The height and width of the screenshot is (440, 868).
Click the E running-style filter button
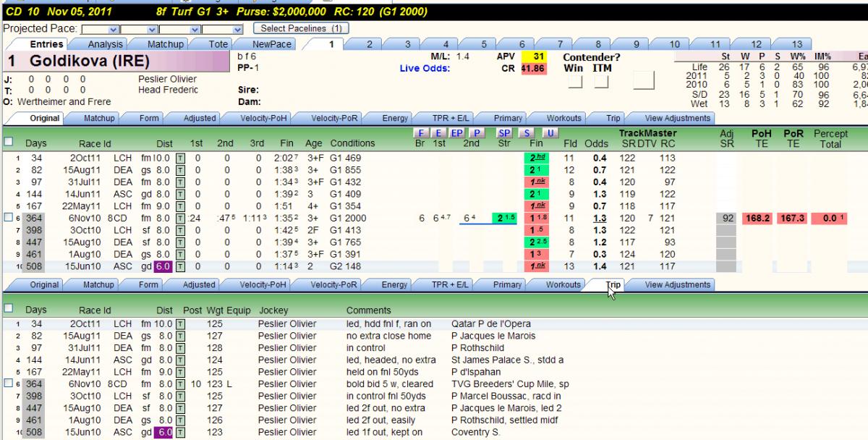tap(438, 133)
